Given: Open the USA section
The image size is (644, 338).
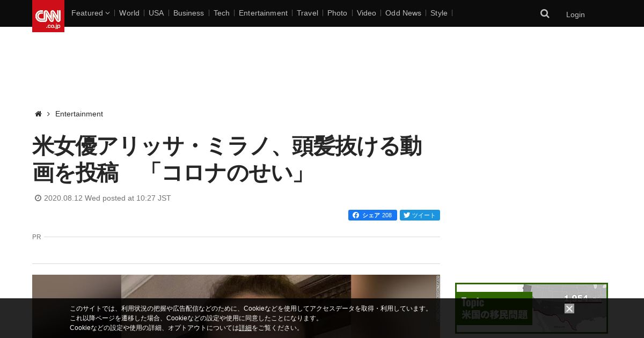Looking at the screenshot, I should pos(156,13).
